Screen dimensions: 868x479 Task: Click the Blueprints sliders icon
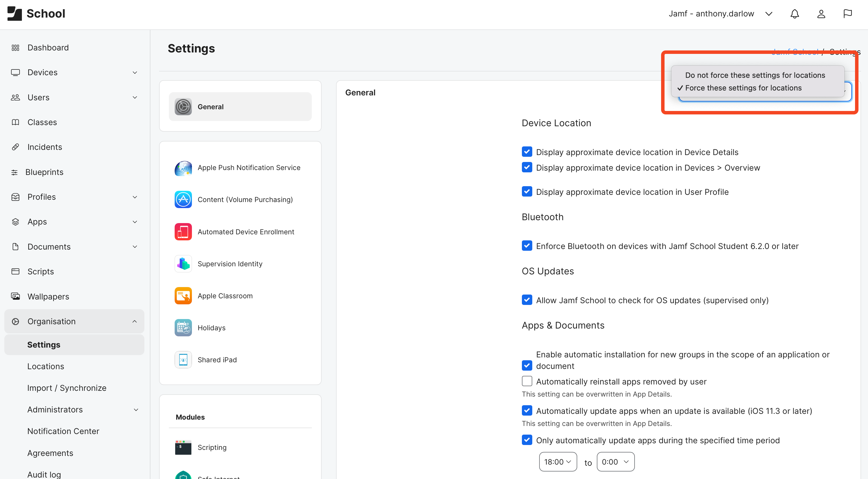point(14,172)
